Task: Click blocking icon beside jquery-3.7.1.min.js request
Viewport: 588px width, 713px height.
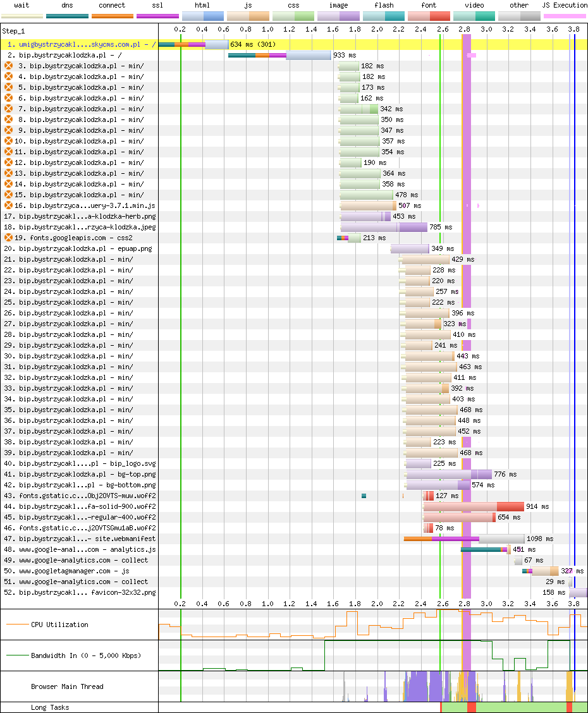Action: 8,205
